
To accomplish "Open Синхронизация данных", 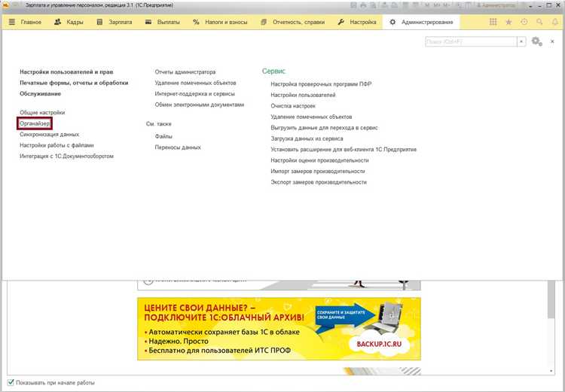I will (x=50, y=134).
